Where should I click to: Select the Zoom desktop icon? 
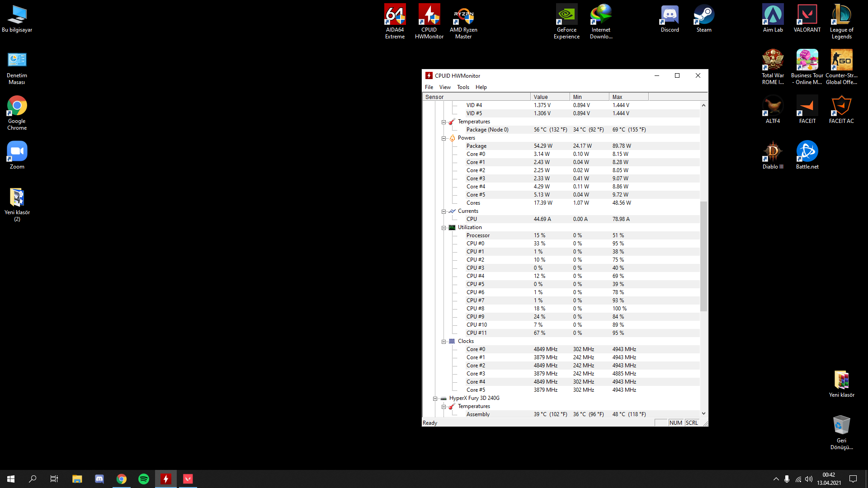pyautogui.click(x=17, y=155)
